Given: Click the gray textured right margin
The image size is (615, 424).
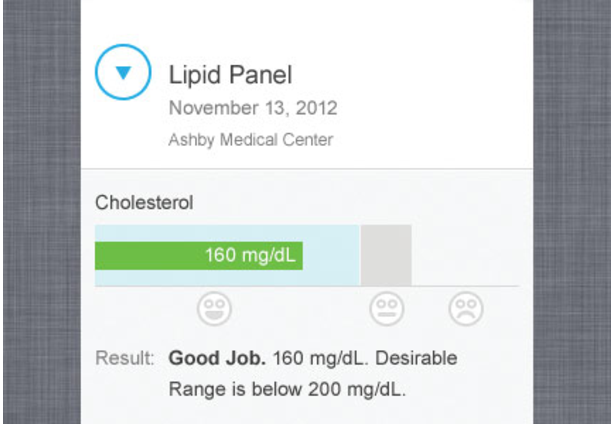Looking at the screenshot, I should pyautogui.click(x=572, y=212).
